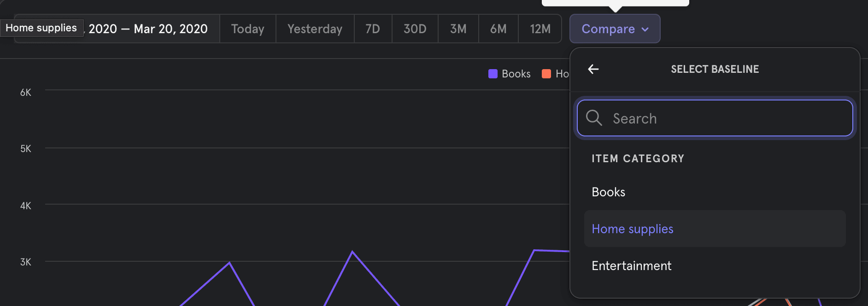868x306 pixels.
Task: Pick Entertainment from the item category list
Action: click(631, 266)
